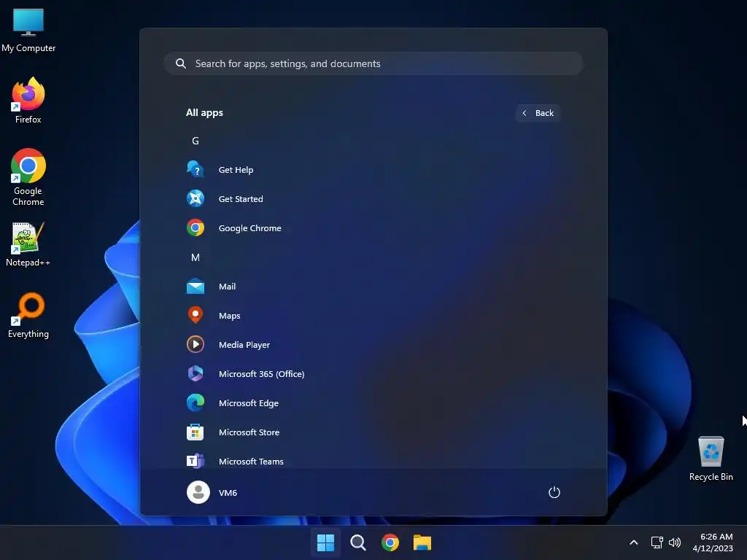Open File Explorer from the taskbar
The image size is (747, 560).
[x=422, y=542]
